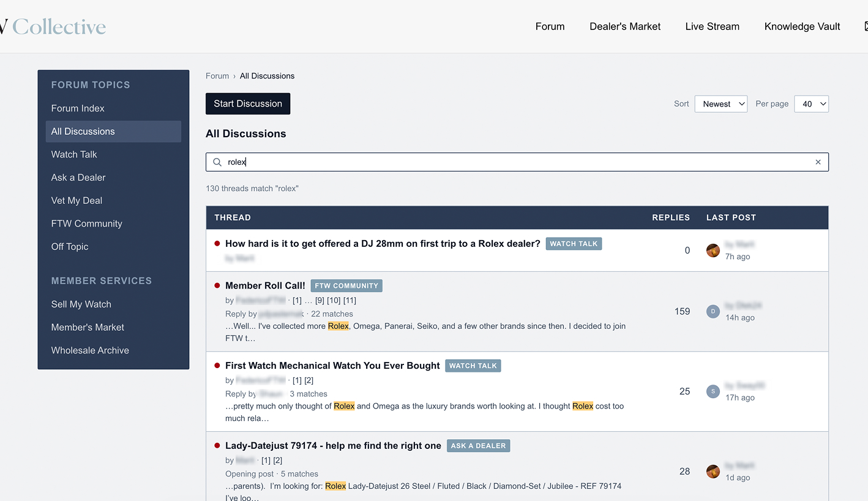
Task: Open First Watch Mechanical Watch You Ever Bought
Action: (332, 366)
